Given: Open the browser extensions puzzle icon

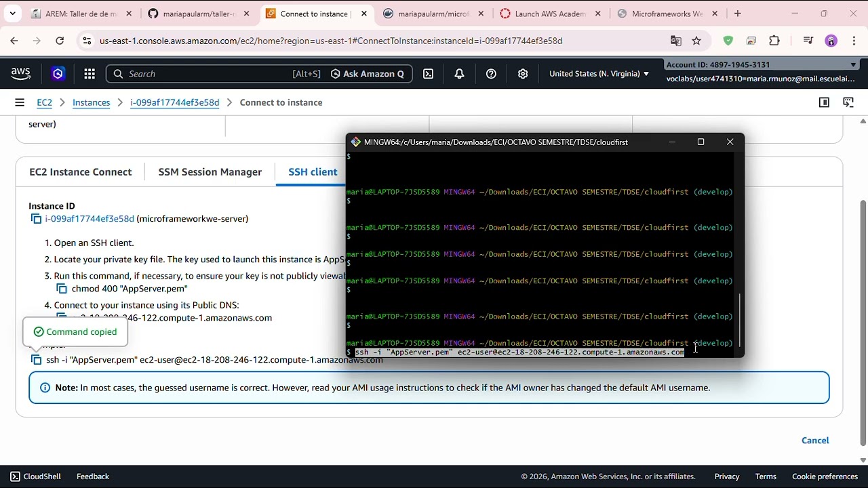Looking at the screenshot, I should pos(774,41).
